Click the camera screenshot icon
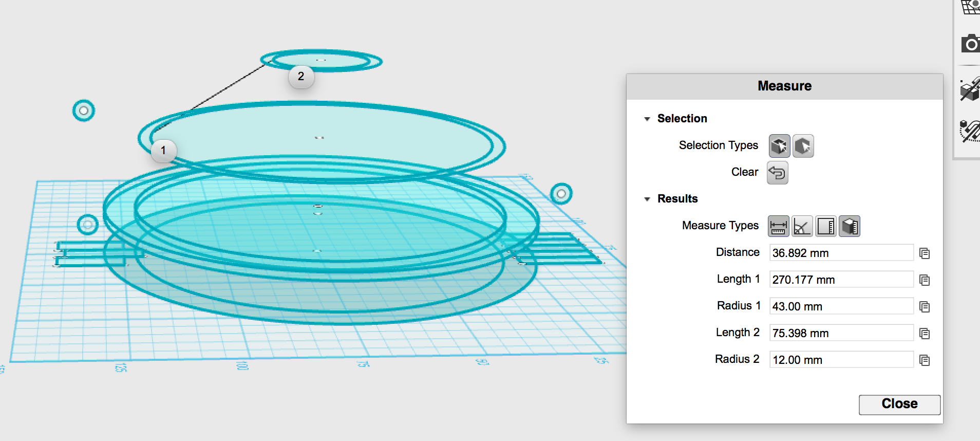Viewport: 980px width, 441px height. click(970, 44)
